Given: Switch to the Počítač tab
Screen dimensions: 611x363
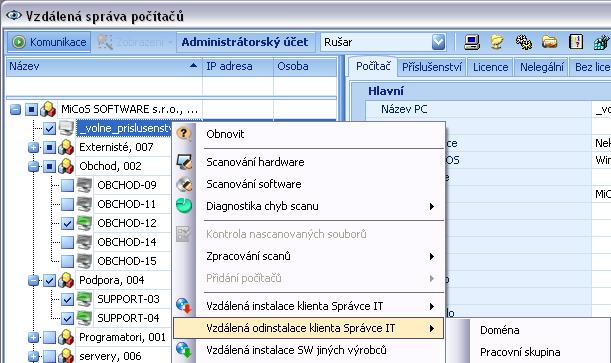Looking at the screenshot, I should (x=373, y=67).
